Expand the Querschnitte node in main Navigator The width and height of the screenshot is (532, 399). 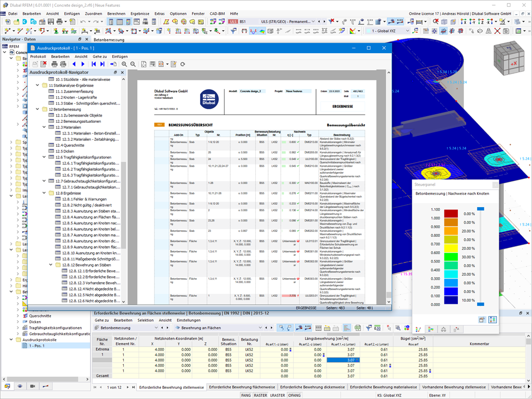(17, 316)
